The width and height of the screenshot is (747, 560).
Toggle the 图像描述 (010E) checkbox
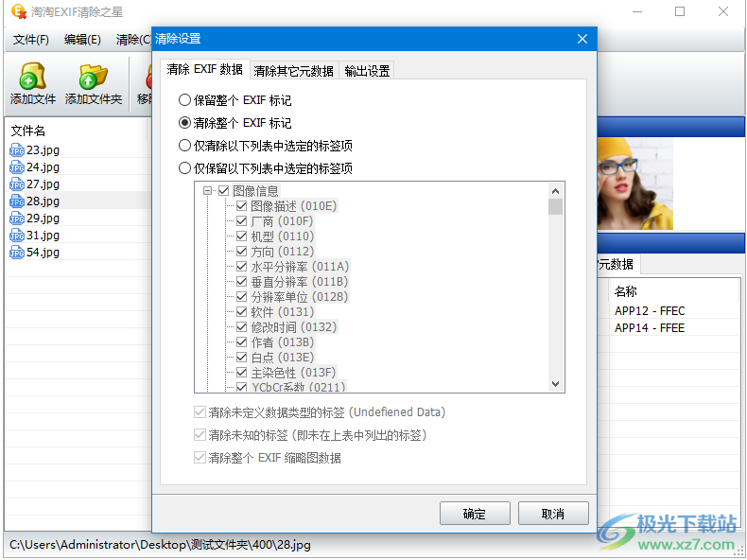pos(242,206)
